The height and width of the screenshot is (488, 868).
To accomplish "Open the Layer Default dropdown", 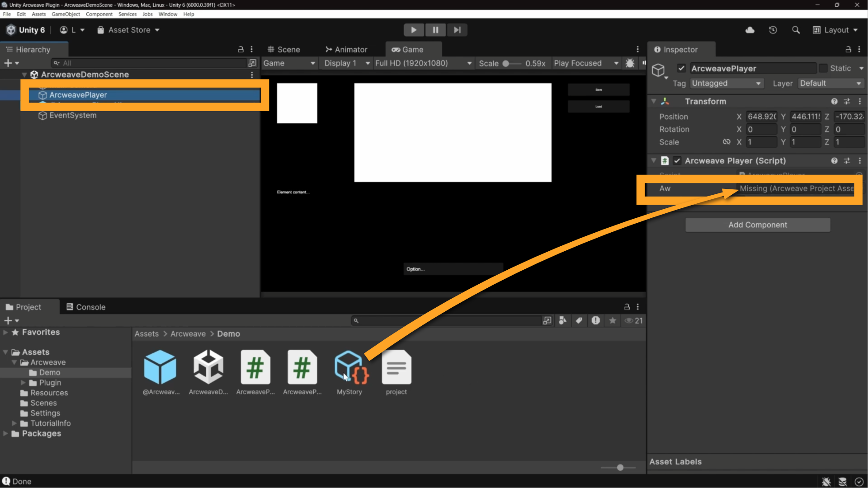I will 831,83.
